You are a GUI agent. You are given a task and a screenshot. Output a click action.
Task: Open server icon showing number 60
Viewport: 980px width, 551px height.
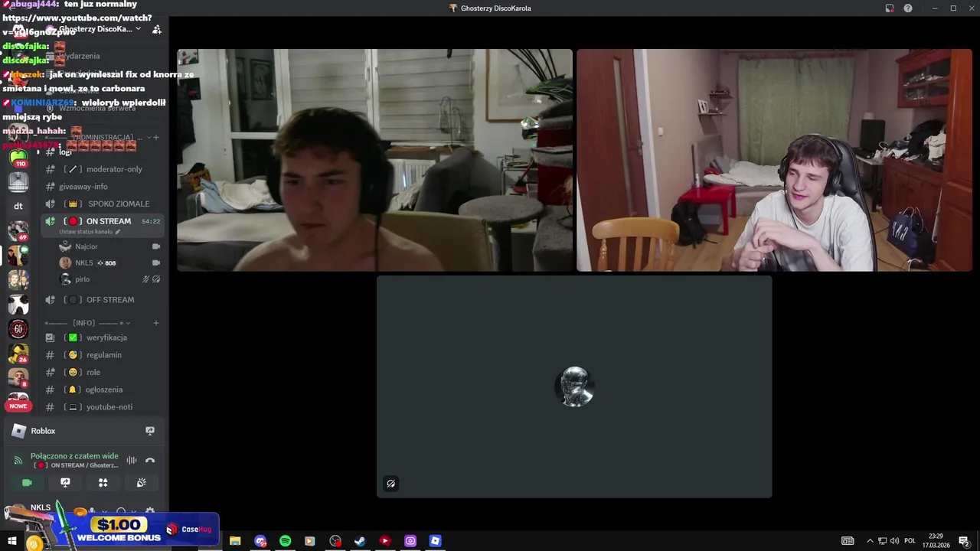tap(18, 329)
